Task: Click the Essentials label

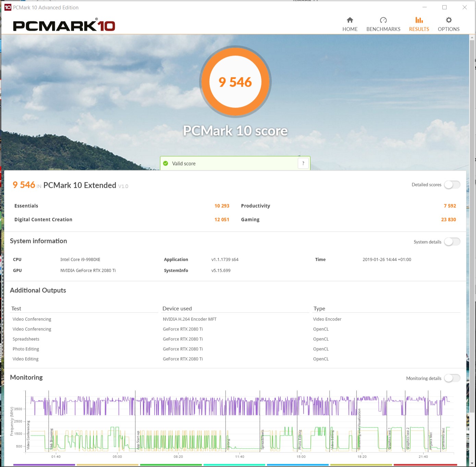Action: pyautogui.click(x=26, y=206)
